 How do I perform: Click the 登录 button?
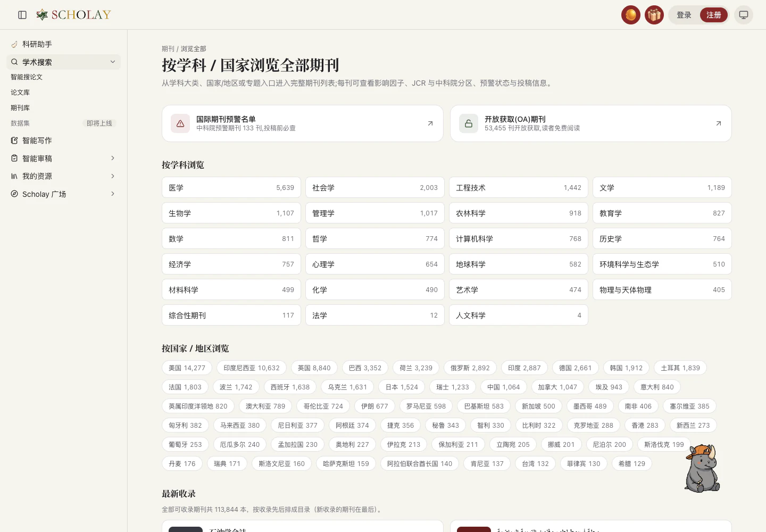click(684, 15)
